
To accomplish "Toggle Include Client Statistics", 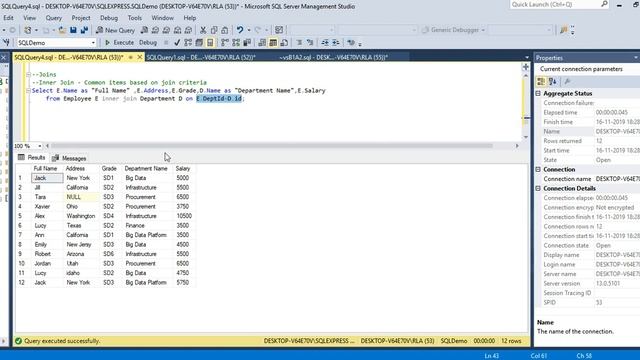I will (x=247, y=42).
